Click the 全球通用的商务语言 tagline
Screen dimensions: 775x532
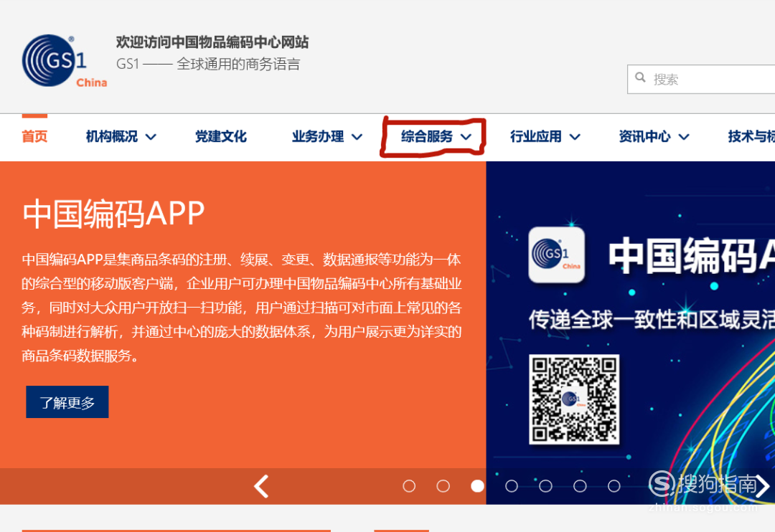click(x=238, y=65)
